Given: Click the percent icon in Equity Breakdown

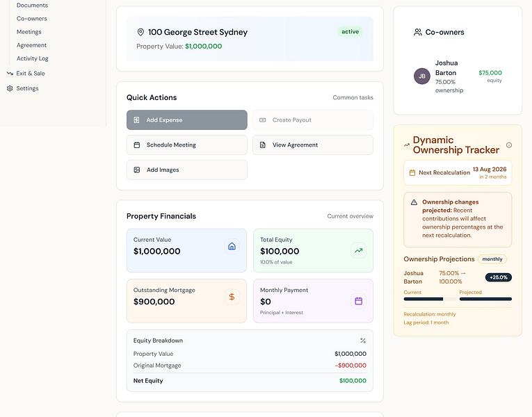Looking at the screenshot, I should [363, 341].
